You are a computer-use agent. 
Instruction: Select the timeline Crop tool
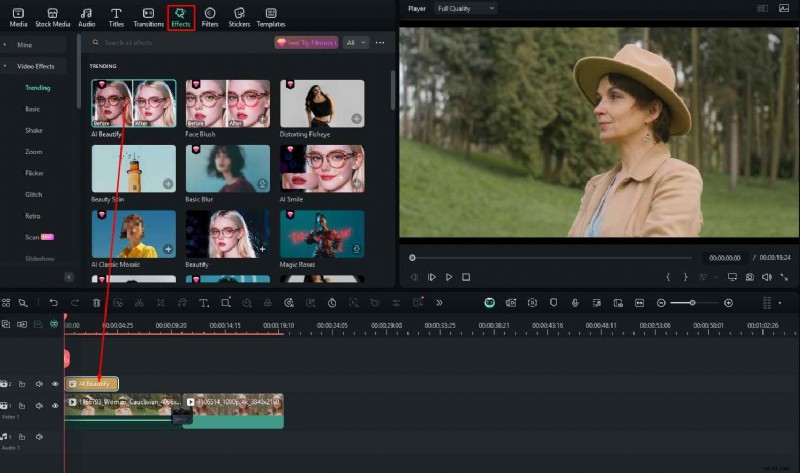tap(226, 303)
